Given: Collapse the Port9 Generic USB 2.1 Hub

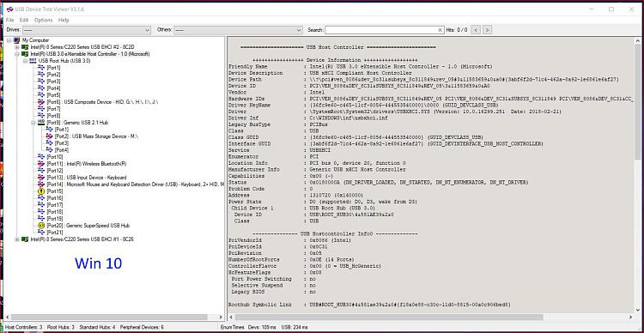Looking at the screenshot, I should coord(33,123).
